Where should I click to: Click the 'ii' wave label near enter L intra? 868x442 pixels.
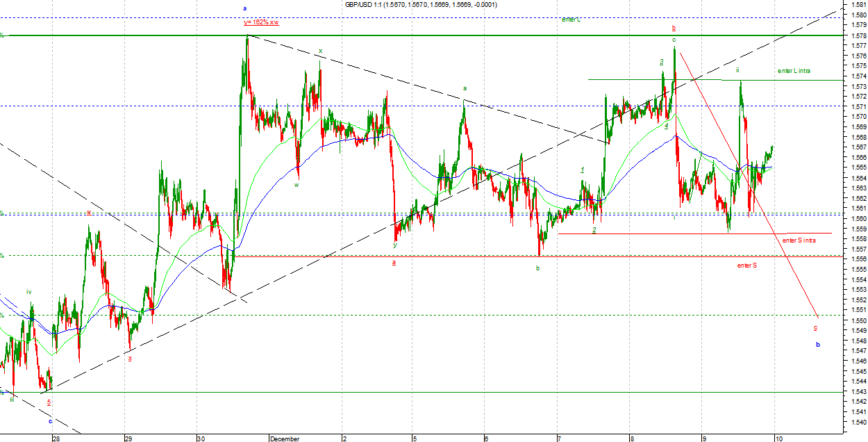[x=737, y=70]
